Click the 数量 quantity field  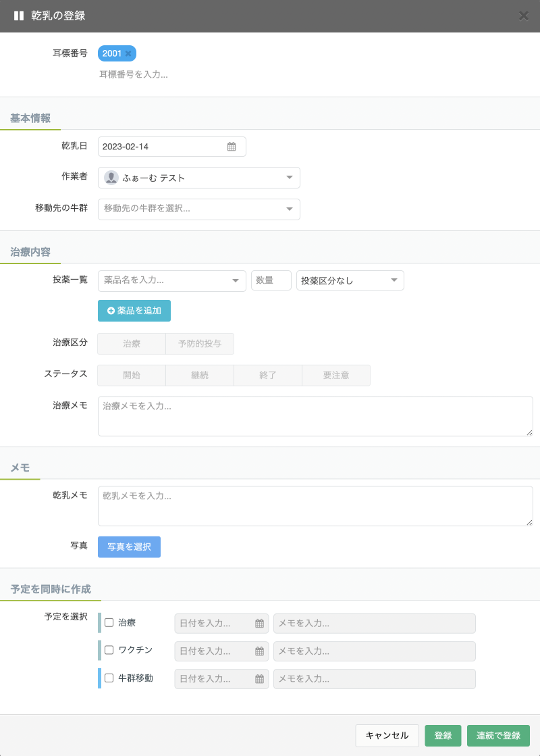[x=271, y=280]
